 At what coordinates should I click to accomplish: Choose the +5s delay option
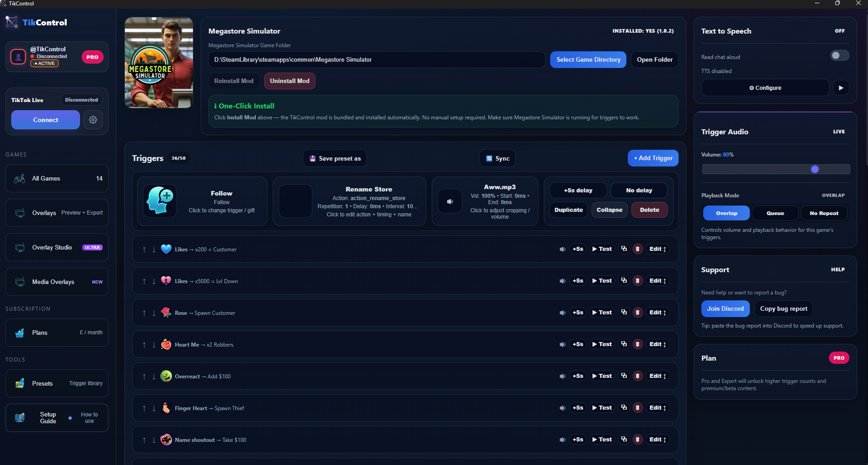(x=578, y=191)
